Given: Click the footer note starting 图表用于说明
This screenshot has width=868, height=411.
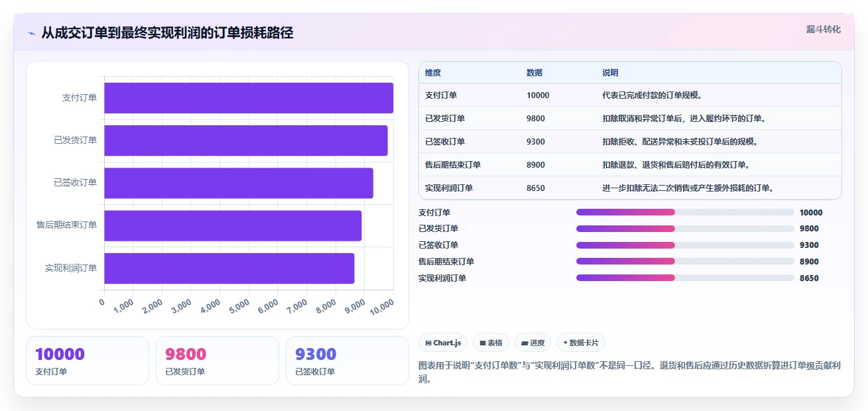Looking at the screenshot, I should pos(630,373).
